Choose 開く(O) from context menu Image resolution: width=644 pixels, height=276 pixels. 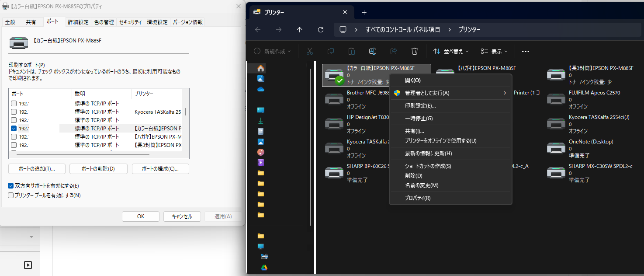coord(450,80)
